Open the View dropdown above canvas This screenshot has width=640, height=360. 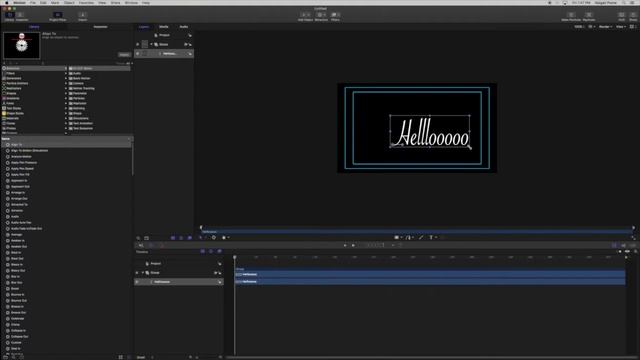coord(621,27)
